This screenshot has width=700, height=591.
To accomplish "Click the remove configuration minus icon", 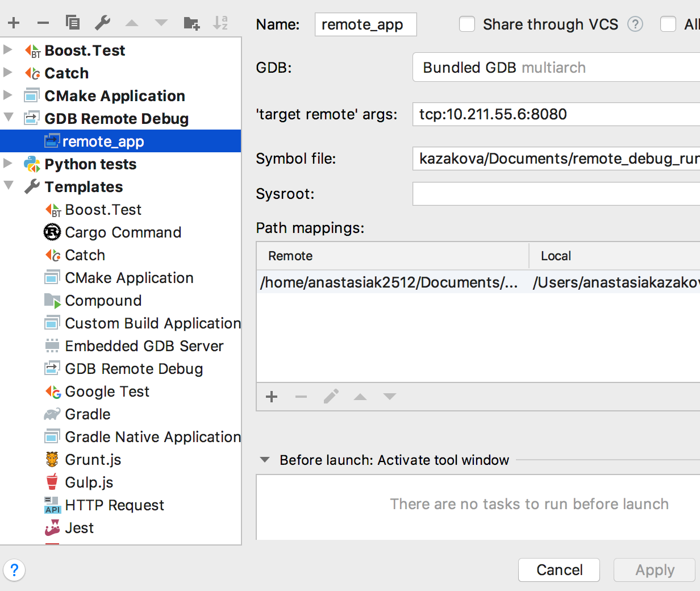I will (43, 23).
